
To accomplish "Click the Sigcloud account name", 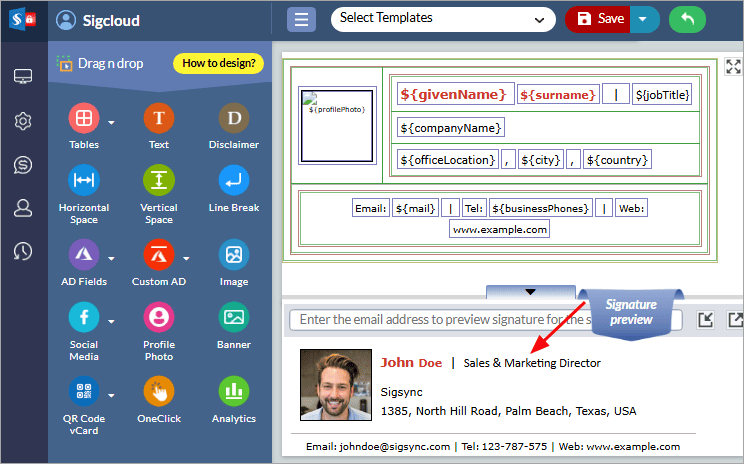I will tap(111, 20).
